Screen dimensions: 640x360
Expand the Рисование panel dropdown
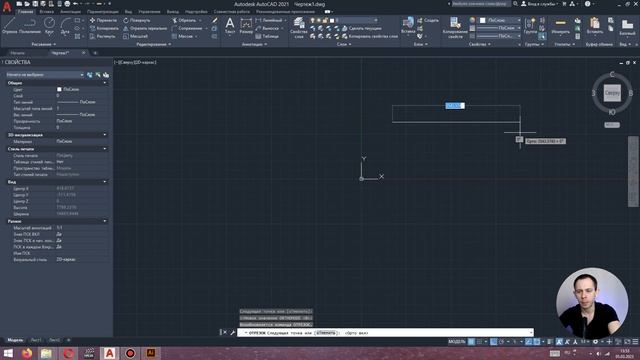[44, 44]
